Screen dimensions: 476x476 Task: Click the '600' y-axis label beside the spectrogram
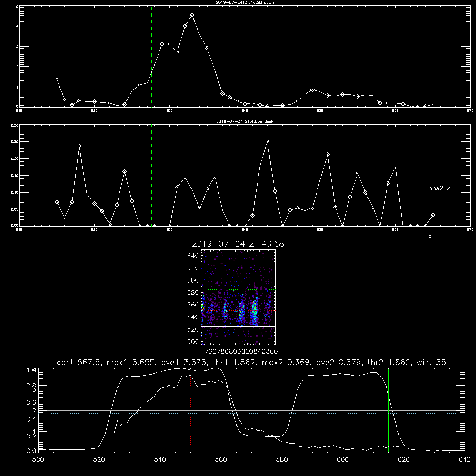click(x=193, y=280)
